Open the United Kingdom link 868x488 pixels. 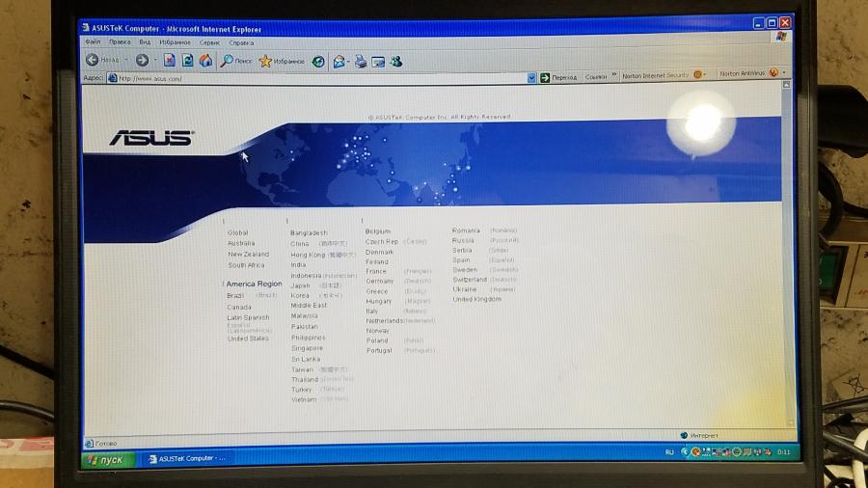point(477,299)
